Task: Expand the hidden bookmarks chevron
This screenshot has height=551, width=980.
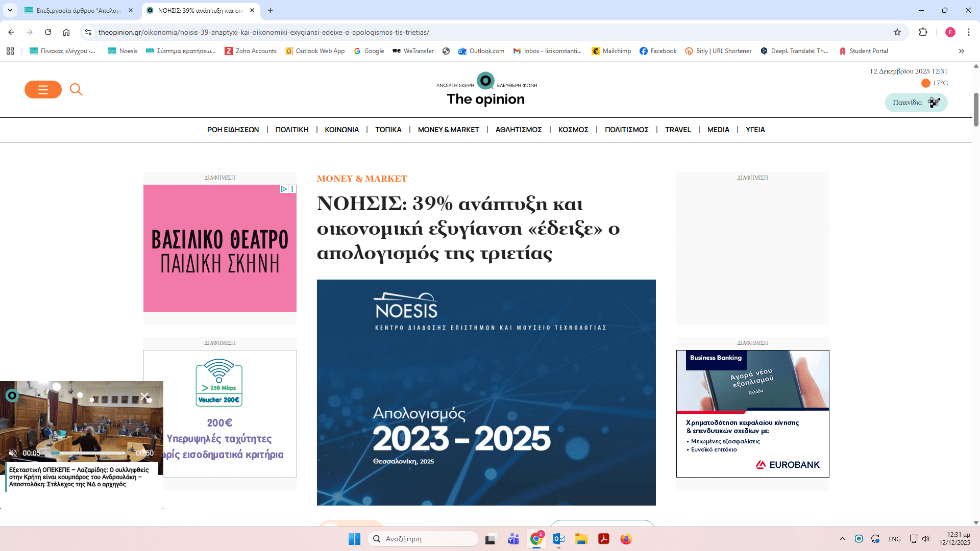Action: tap(961, 51)
